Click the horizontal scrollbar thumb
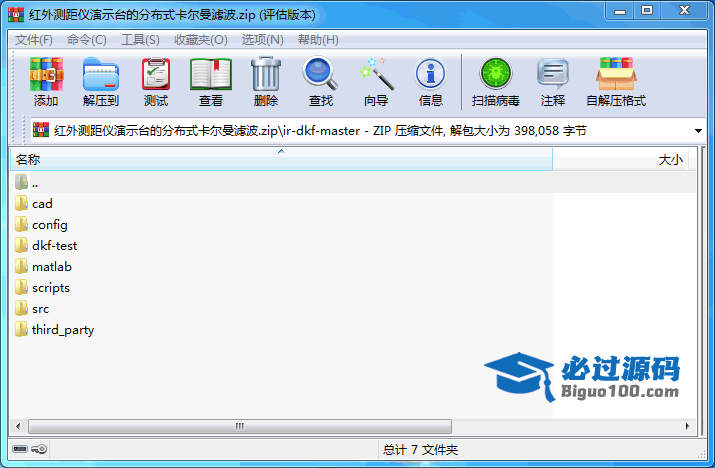Screen dimensions: 715x468 pos(240,426)
